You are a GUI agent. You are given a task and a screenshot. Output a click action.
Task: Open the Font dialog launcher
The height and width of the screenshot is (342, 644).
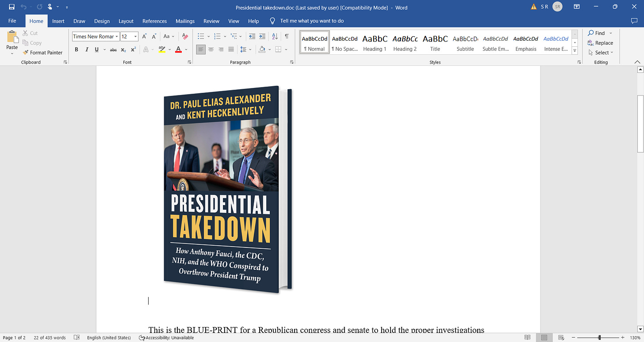pyautogui.click(x=189, y=62)
